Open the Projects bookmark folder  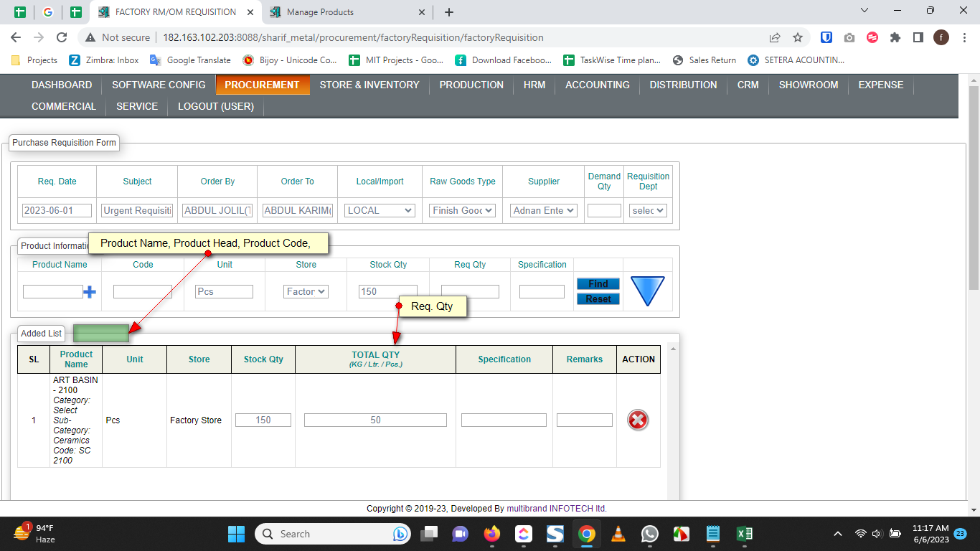click(34, 60)
